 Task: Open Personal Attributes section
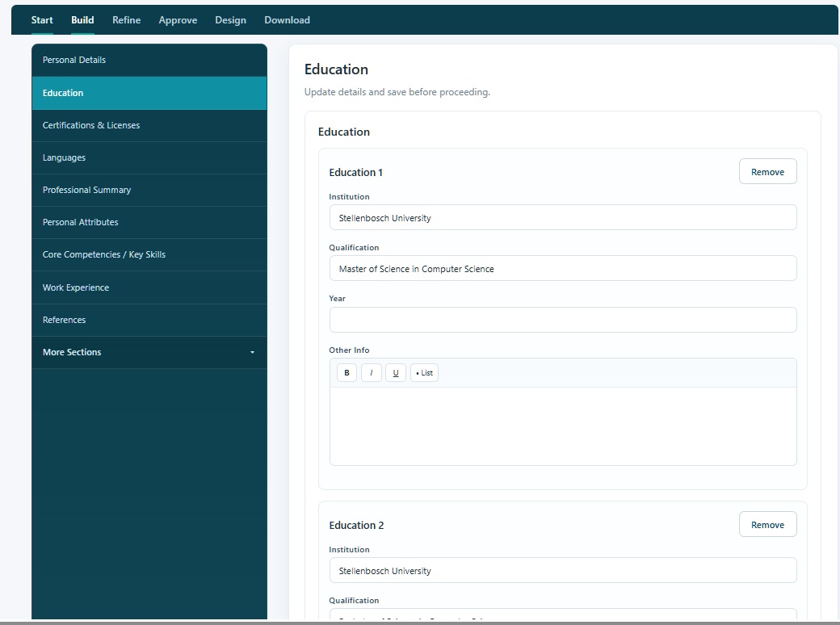pos(149,222)
